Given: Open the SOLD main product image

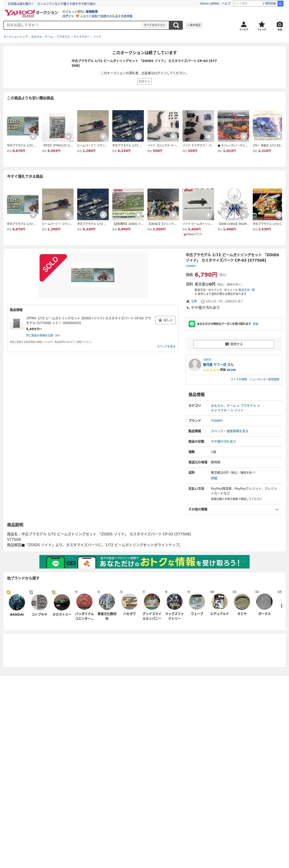Looking at the screenshot, I should coord(93,275).
